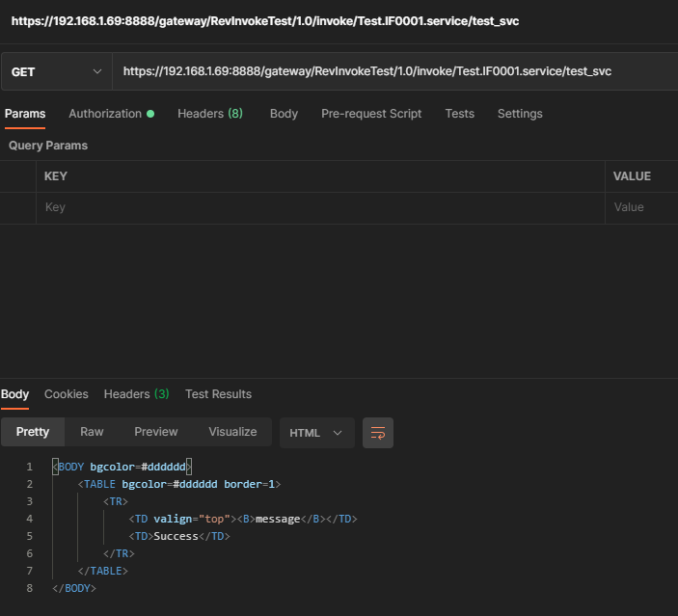The height and width of the screenshot is (616, 678).
Task: Toggle line wrap icon in response viewer
Action: click(377, 433)
